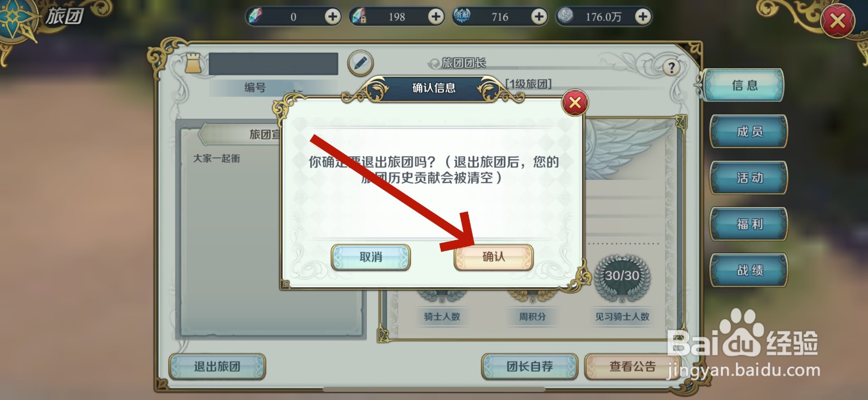Click the 退出旅团 button
Image resolution: width=868 pixels, height=400 pixels.
tap(217, 367)
